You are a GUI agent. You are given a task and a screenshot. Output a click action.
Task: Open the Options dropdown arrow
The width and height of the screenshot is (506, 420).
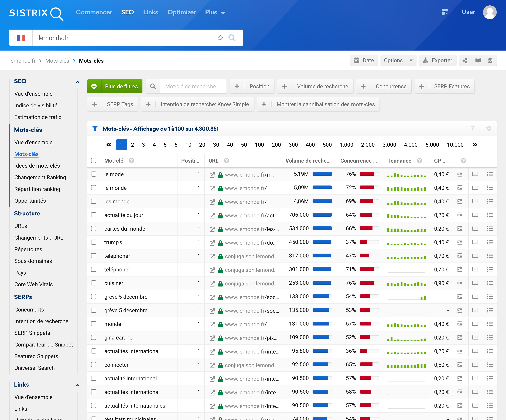411,60
